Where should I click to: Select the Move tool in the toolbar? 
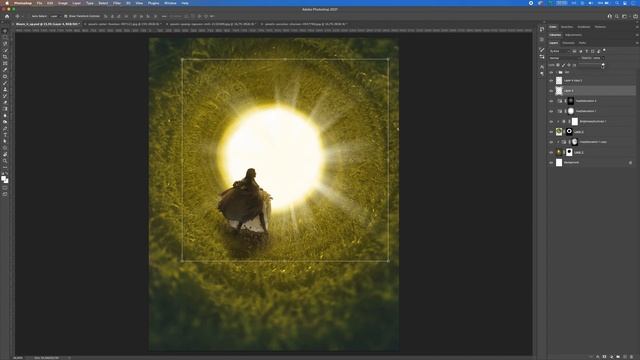5,31
